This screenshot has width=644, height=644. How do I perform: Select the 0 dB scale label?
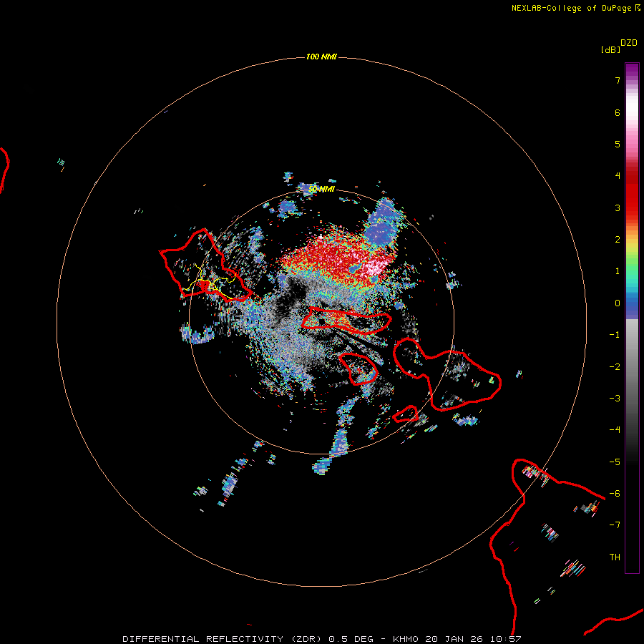tap(618, 303)
